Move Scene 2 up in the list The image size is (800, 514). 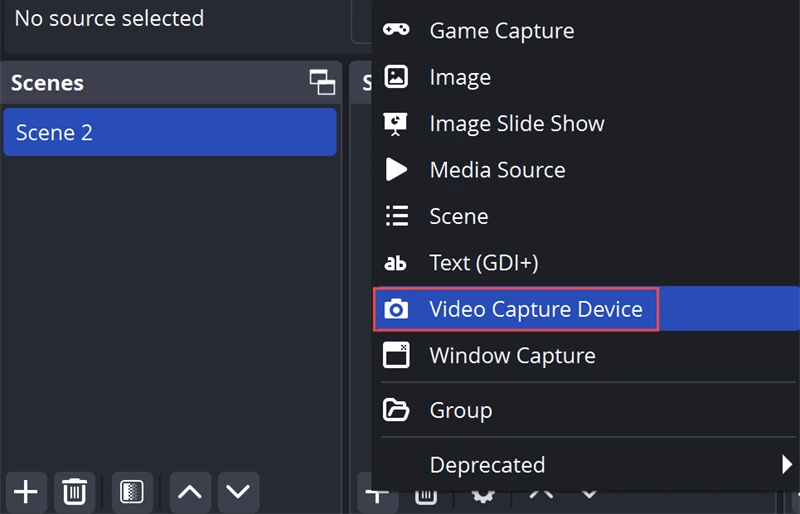[x=190, y=491]
